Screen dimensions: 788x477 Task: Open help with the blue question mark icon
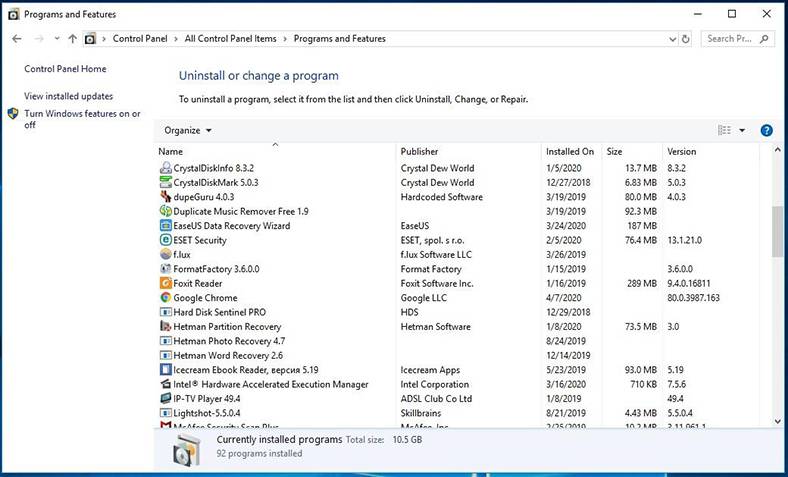[x=766, y=131]
